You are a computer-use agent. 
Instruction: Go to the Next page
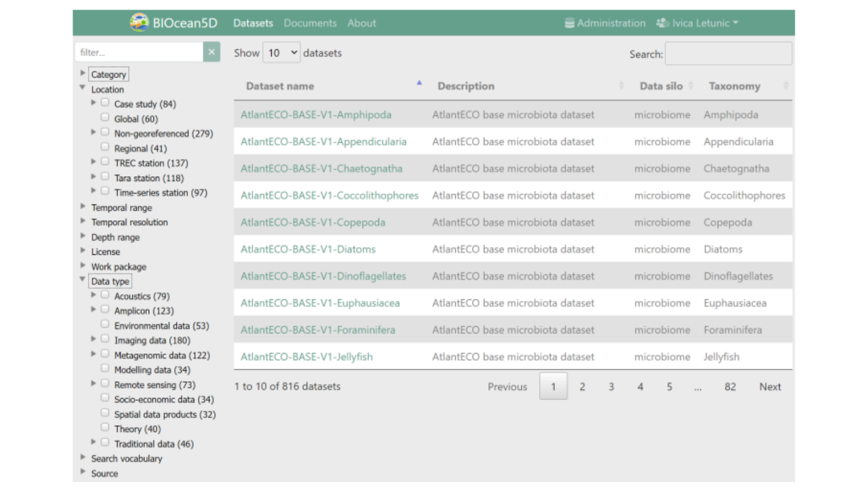[x=769, y=387]
